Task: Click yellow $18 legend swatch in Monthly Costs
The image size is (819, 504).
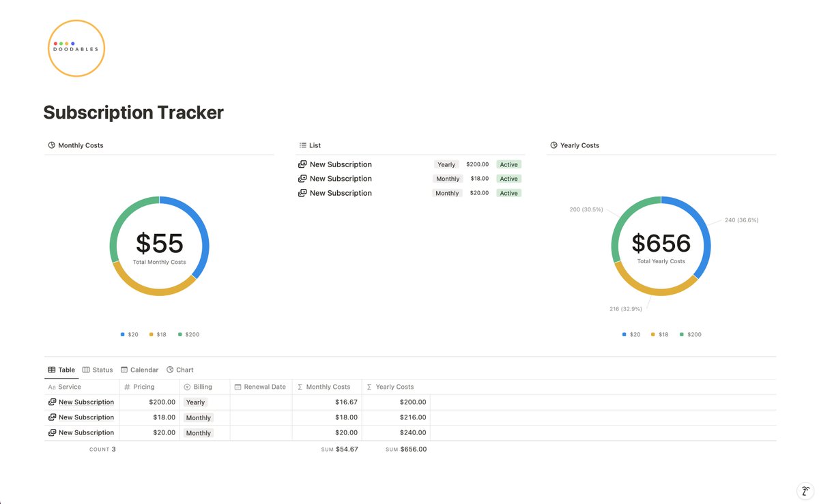Action: pos(152,335)
